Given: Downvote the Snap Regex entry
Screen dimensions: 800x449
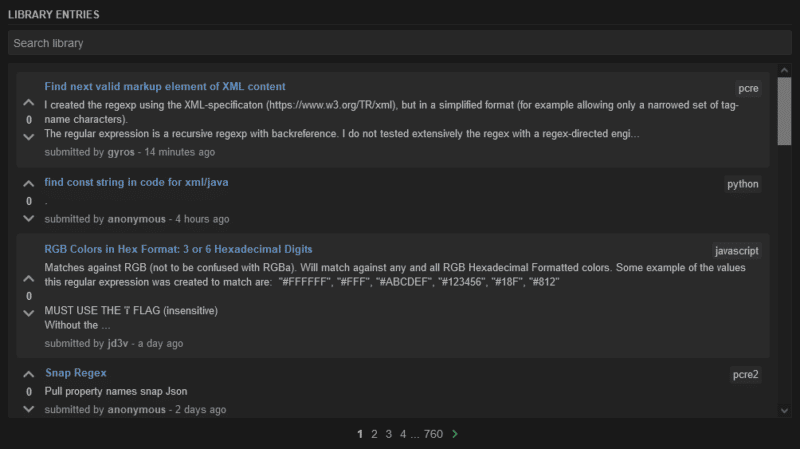Looking at the screenshot, I should 28,408.
